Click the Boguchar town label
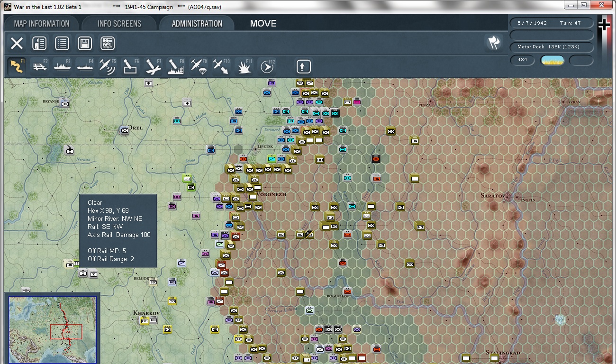This screenshot has height=364, width=616. pyautogui.click(x=337, y=296)
